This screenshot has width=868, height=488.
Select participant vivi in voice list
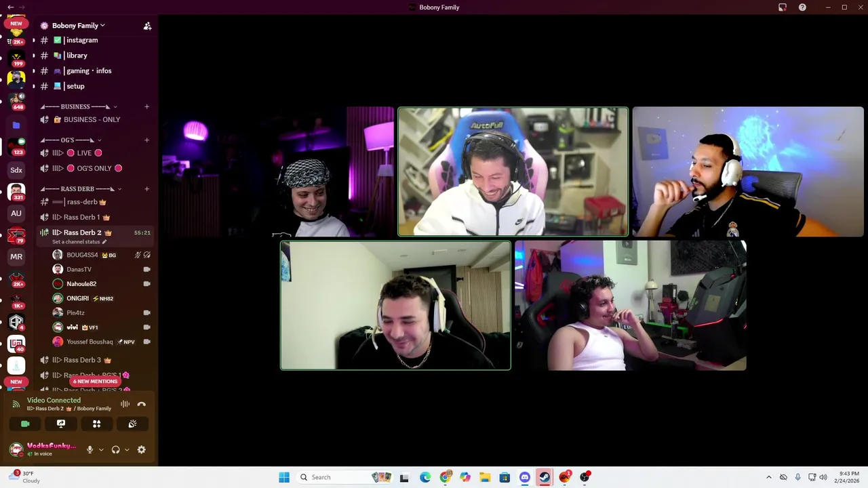[x=102, y=327]
